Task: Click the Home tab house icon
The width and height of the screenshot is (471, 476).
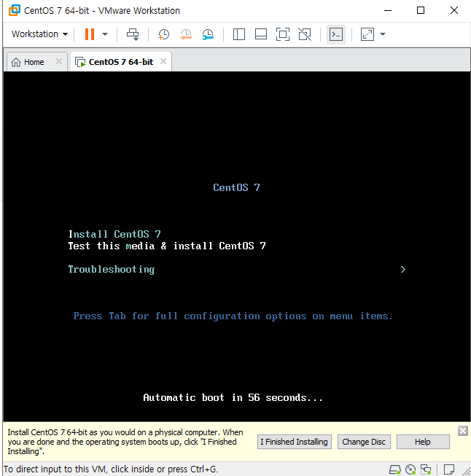Action: (16, 62)
